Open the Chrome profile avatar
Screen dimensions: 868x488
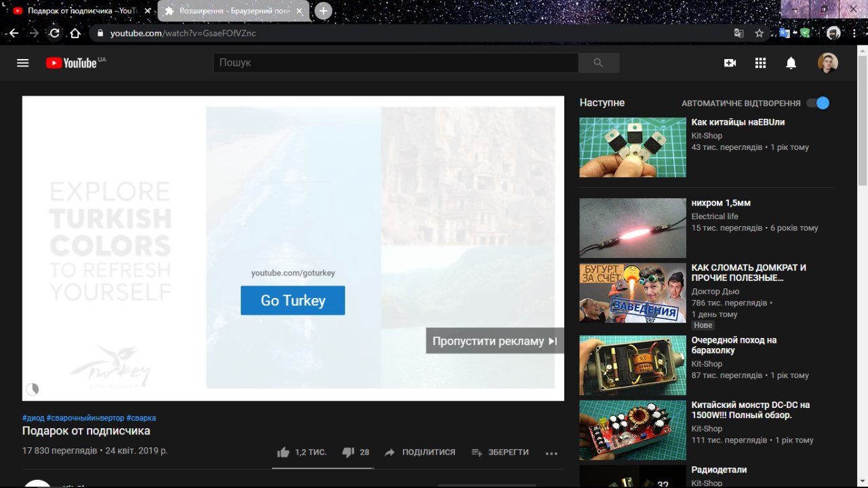coord(833,33)
